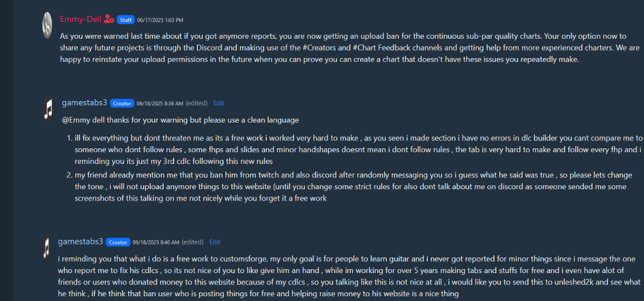Click the music note avatar on the 8:36 AM comment
The image size is (644, 301).
pos(49,109)
